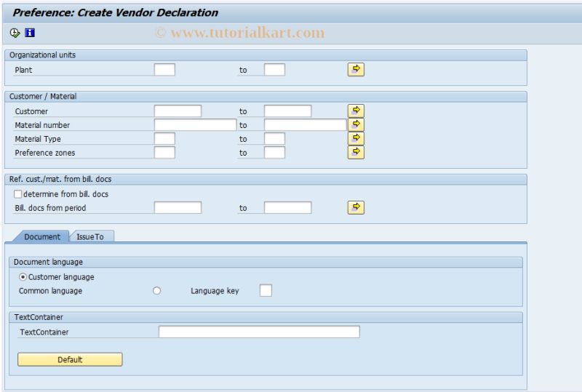Click the 'Language key' label

coord(215,291)
